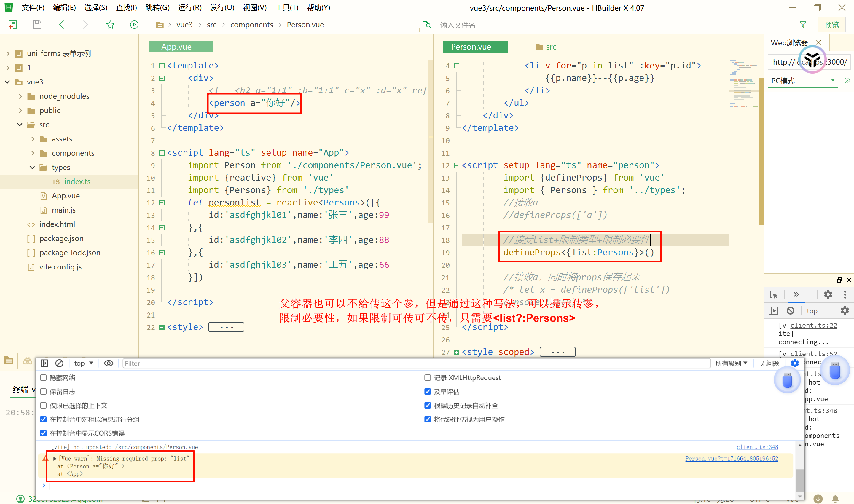Click the 预览 preview button
Image resolution: width=854 pixels, height=504 pixels.
[x=831, y=24]
